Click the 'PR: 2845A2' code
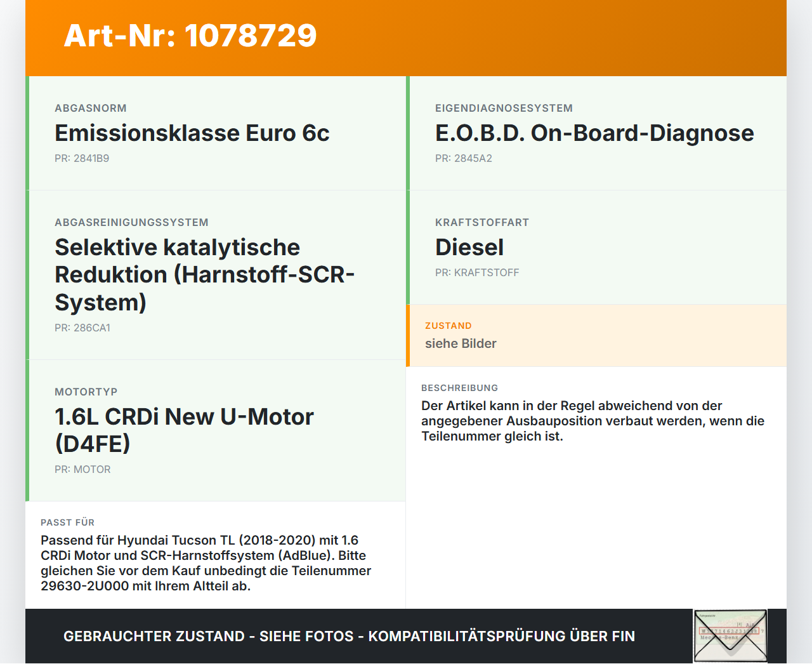812x664 pixels. coord(464,159)
